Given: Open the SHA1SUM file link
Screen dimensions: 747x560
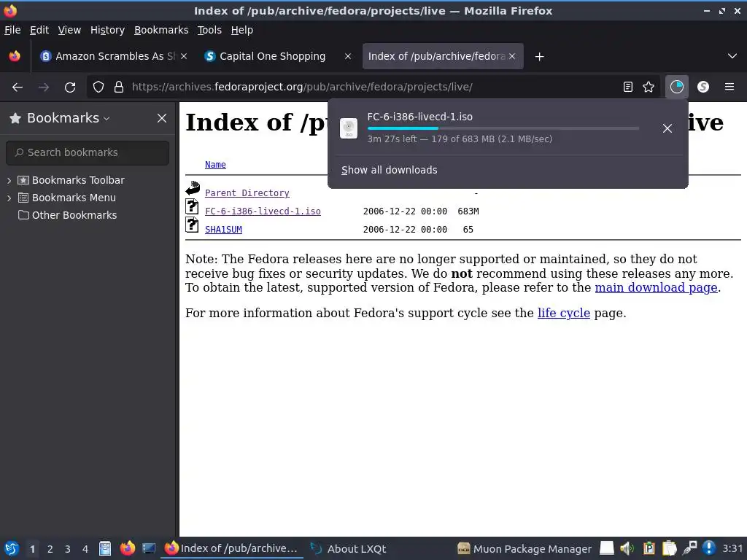Looking at the screenshot, I should [223, 230].
